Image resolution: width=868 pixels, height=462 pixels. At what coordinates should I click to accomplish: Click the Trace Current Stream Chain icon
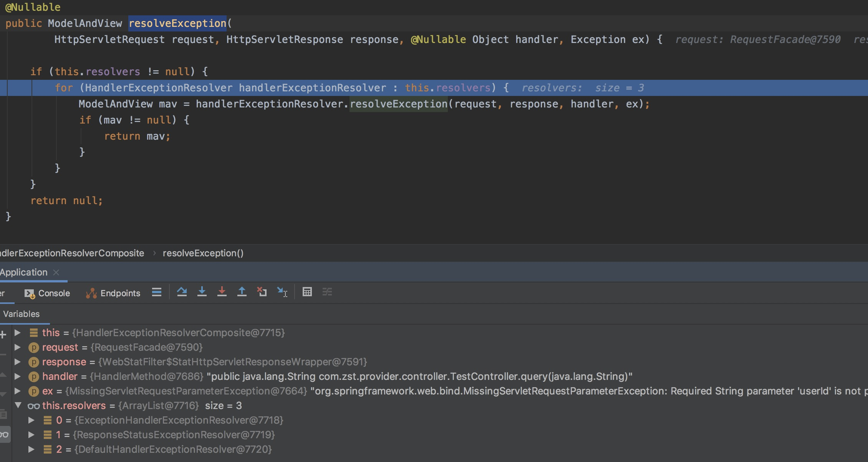click(x=327, y=292)
